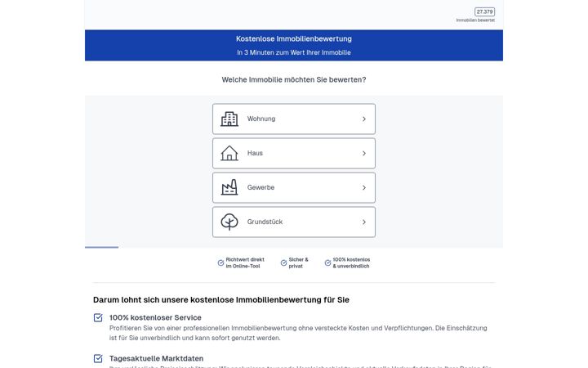Click the Haus house icon
This screenshot has width=588, height=368.
[x=229, y=153]
